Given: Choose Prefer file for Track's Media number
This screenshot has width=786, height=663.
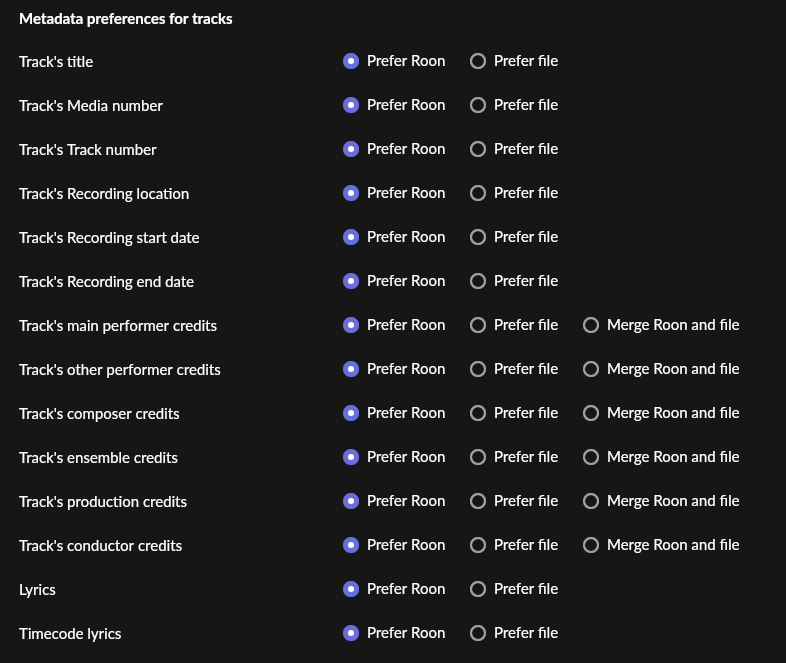Looking at the screenshot, I should pos(478,105).
